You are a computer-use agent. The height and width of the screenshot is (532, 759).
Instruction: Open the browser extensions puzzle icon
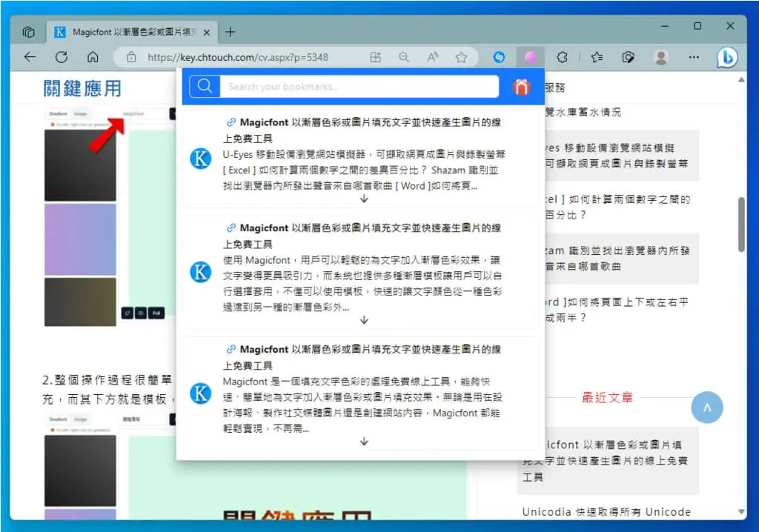point(562,57)
